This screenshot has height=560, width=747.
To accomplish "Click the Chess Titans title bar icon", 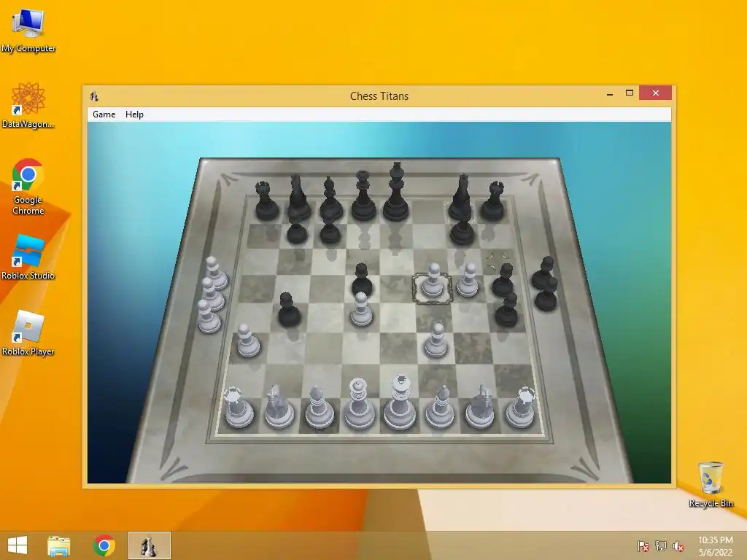I will coord(94,96).
